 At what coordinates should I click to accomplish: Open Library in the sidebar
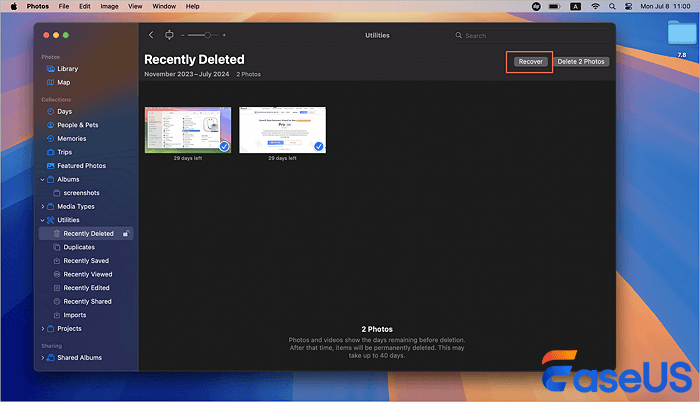[67, 69]
